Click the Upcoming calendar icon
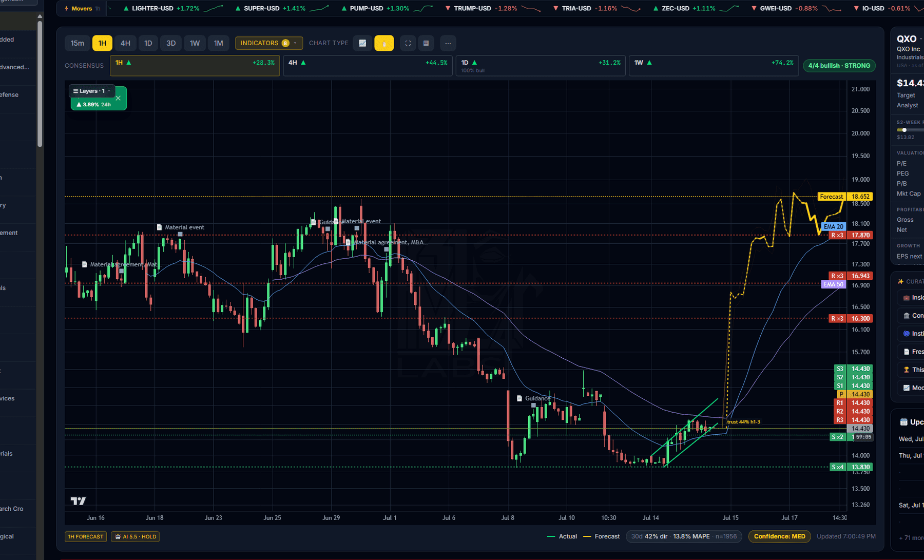This screenshot has width=924, height=560. (x=903, y=422)
